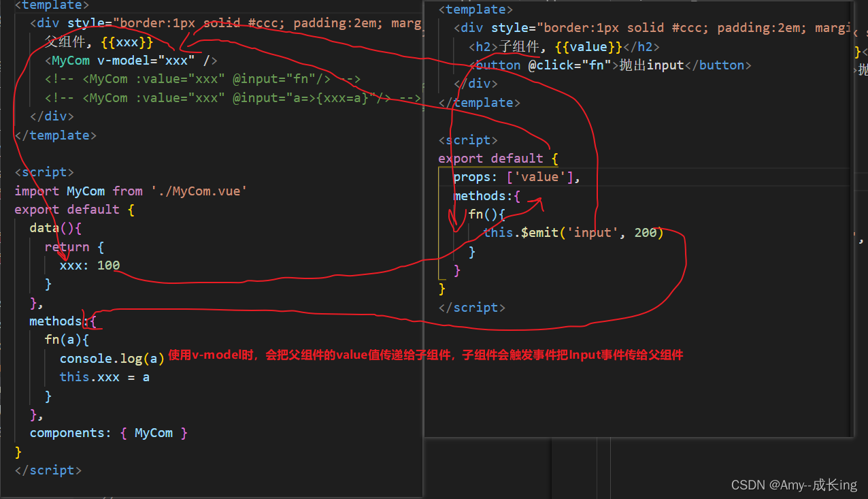Click the closing </template> tag in parent
The image size is (868, 499).
point(54,135)
